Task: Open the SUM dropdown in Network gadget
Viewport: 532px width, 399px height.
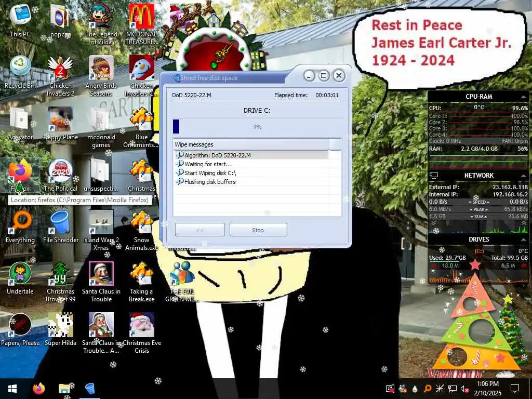Action: [478, 217]
